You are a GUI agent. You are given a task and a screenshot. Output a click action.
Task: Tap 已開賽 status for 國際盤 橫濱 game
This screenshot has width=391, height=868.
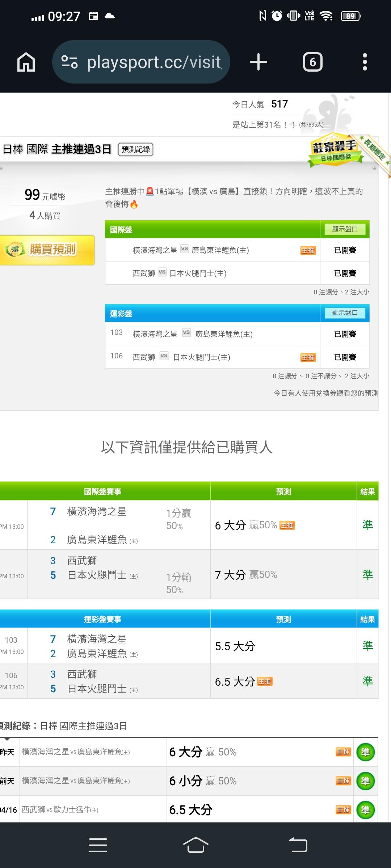pyautogui.click(x=345, y=250)
